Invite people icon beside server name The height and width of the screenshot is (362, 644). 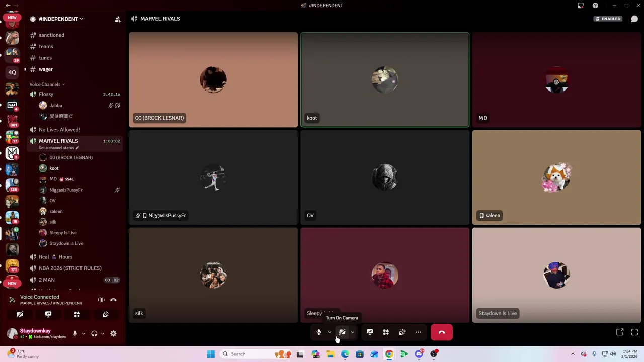tap(118, 19)
